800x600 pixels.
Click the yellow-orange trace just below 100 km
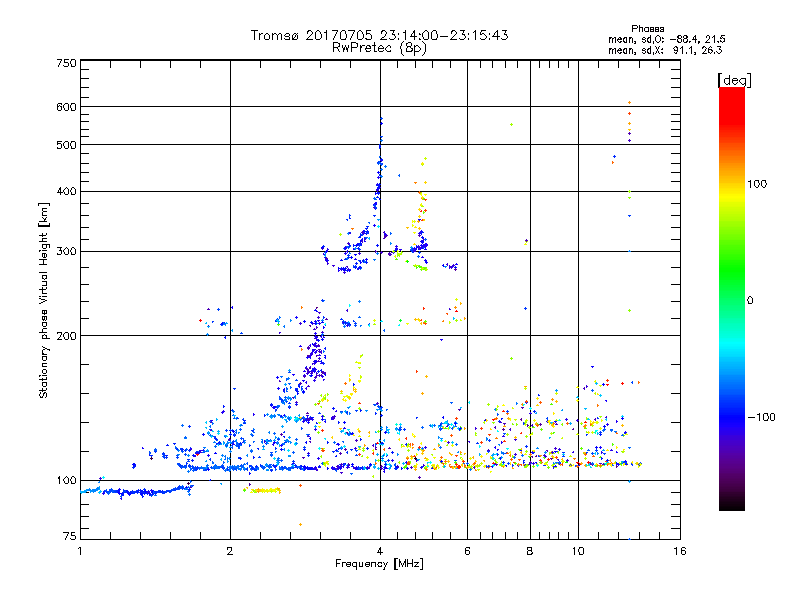point(262,490)
